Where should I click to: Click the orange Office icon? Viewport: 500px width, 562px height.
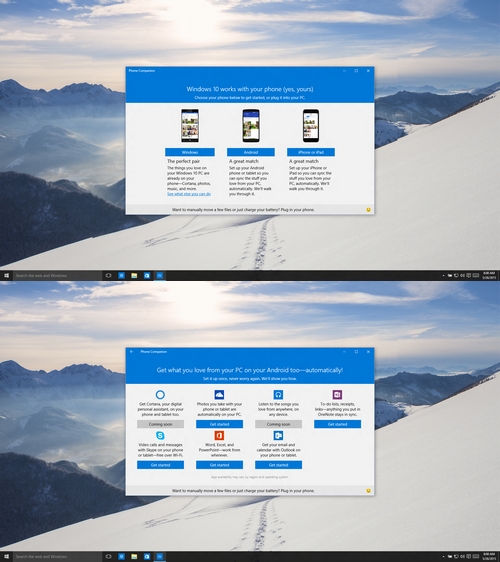click(x=219, y=435)
